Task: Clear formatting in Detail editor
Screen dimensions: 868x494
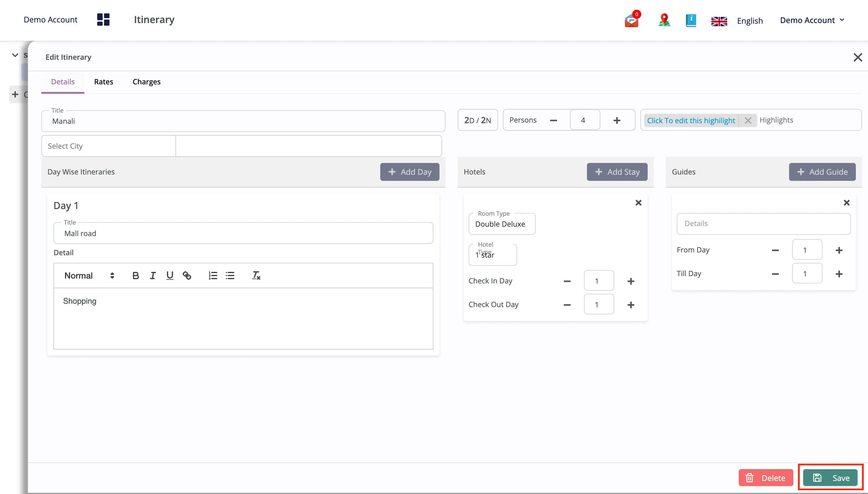Action: click(256, 276)
